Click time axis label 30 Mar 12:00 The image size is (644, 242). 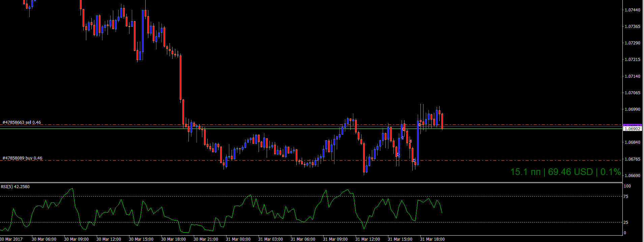click(109, 239)
